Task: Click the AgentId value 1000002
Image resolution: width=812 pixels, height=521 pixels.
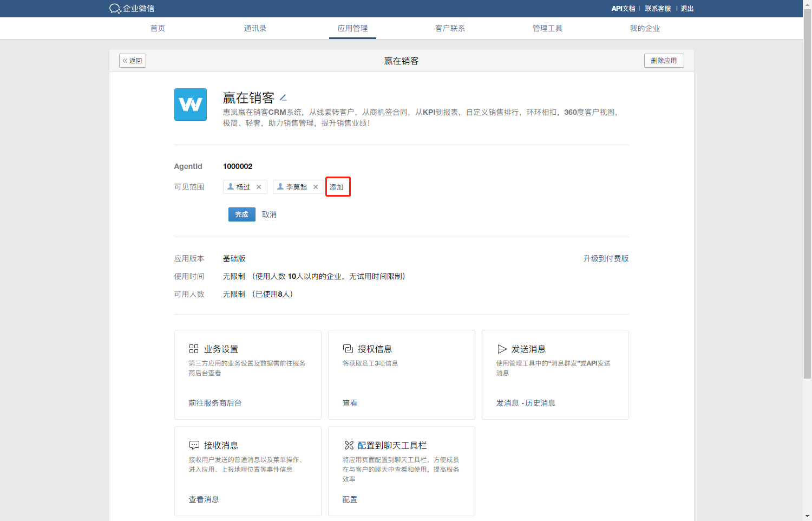Action: (238, 166)
